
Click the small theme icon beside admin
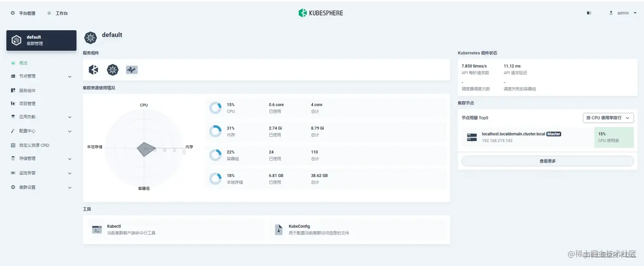pyautogui.click(x=589, y=13)
